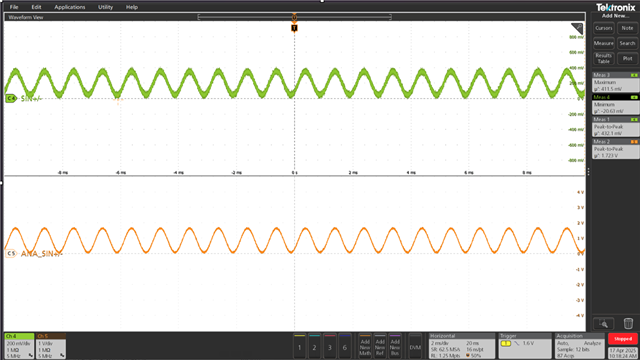The width and height of the screenshot is (640, 360).
Task: Click the draw-a-box icon at waveform corner
Action: [577, 28]
